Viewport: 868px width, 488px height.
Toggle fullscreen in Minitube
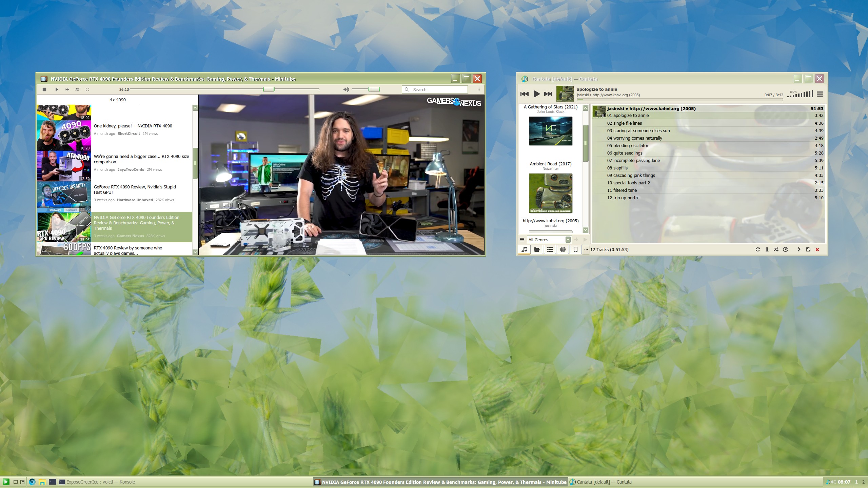click(87, 89)
